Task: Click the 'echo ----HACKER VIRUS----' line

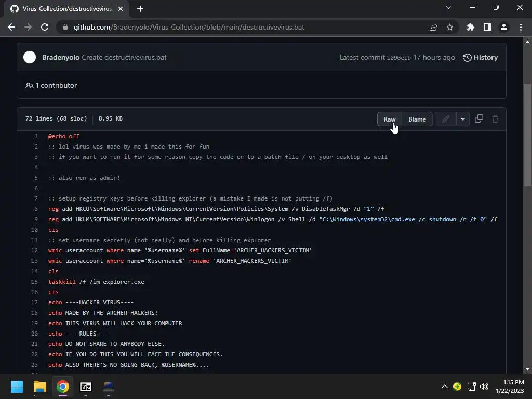Action: (x=91, y=302)
